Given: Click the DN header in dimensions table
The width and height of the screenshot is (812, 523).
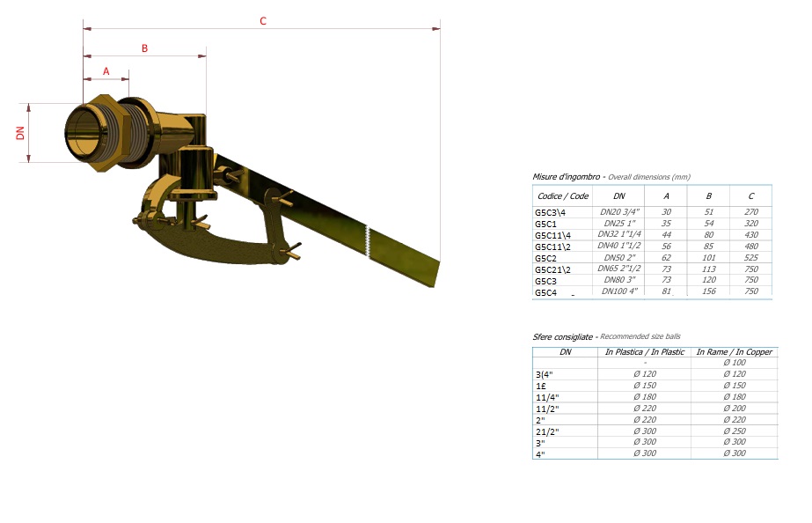Looking at the screenshot, I should click(x=618, y=196).
